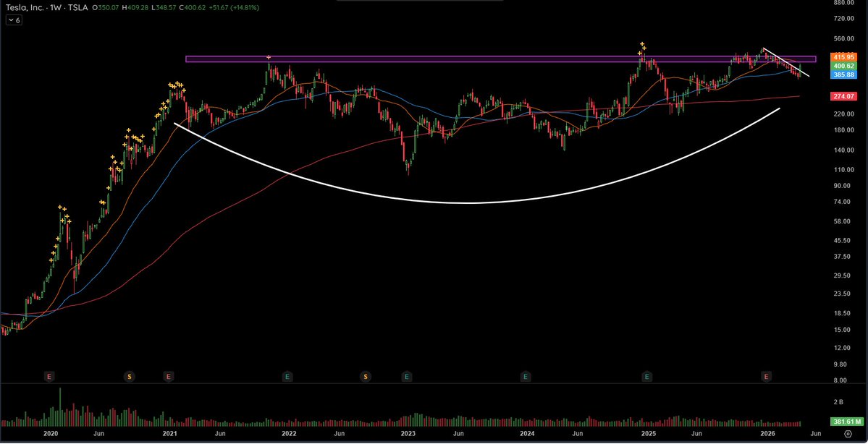Click the 2025 time axis label

pyautogui.click(x=648, y=434)
